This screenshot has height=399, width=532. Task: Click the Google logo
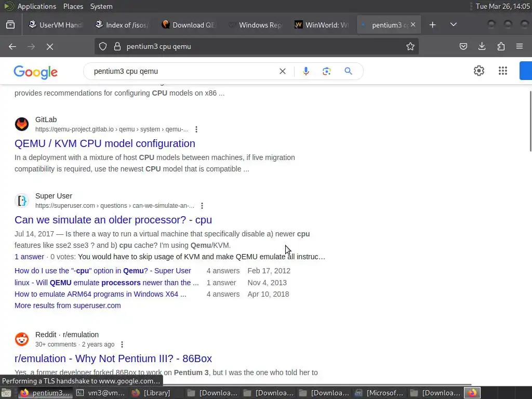pyautogui.click(x=36, y=72)
